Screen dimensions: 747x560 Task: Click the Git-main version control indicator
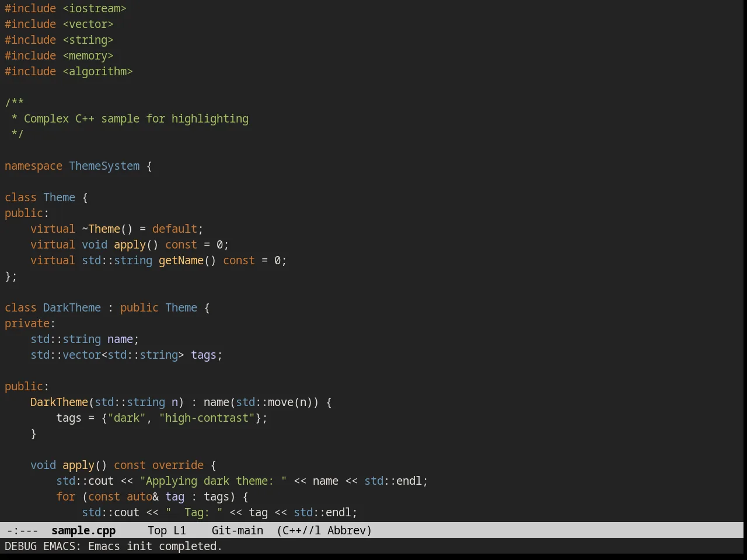[x=238, y=530]
